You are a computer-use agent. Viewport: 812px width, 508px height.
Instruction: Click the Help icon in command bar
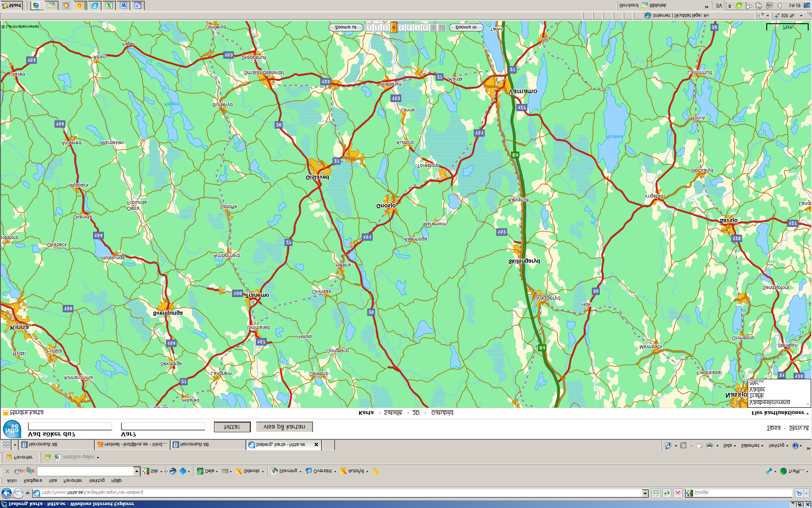coord(796,445)
